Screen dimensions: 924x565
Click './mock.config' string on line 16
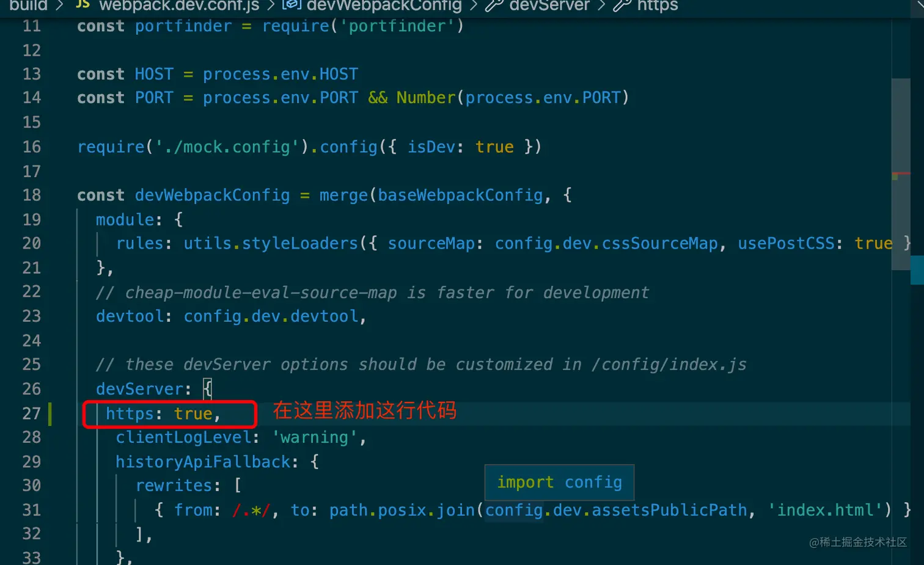(x=227, y=147)
